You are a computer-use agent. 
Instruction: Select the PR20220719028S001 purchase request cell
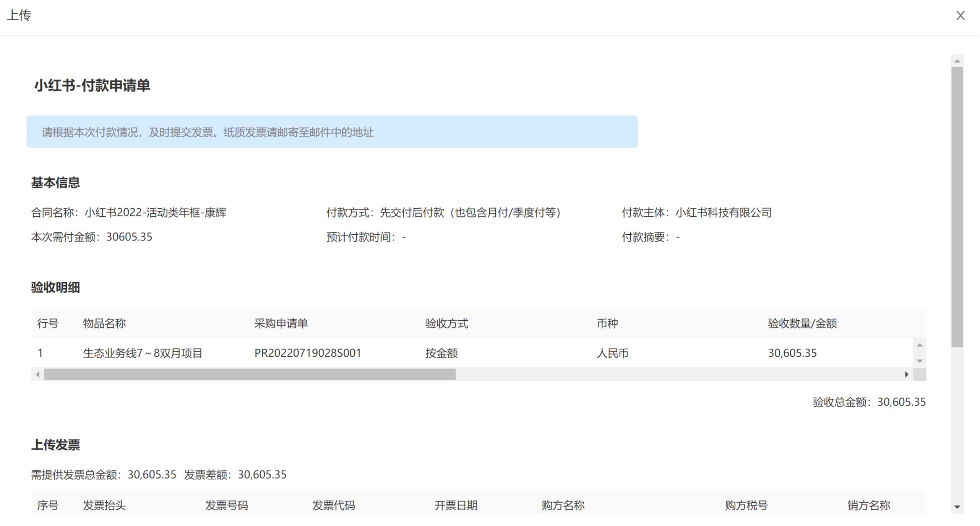[308, 353]
